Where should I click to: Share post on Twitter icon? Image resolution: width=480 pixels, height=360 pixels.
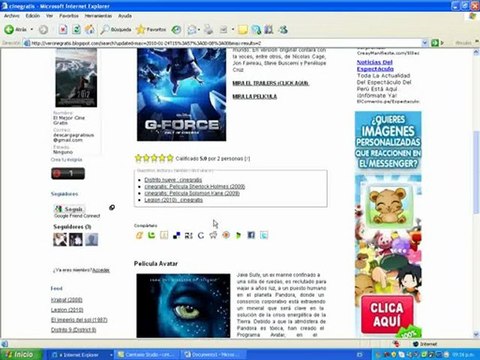point(264,235)
